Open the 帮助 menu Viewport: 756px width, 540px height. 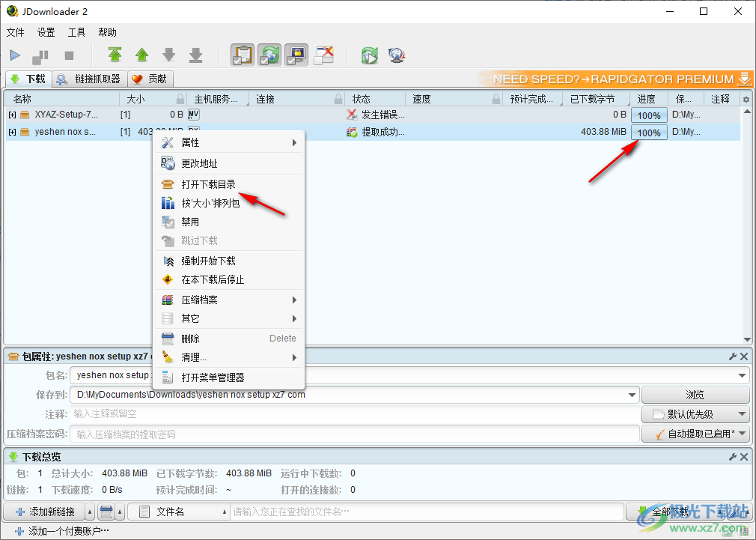[107, 32]
